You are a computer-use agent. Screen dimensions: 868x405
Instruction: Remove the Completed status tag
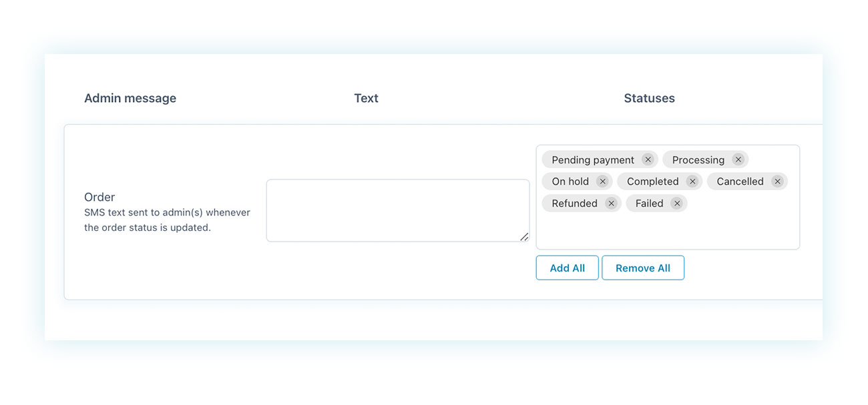tap(692, 181)
